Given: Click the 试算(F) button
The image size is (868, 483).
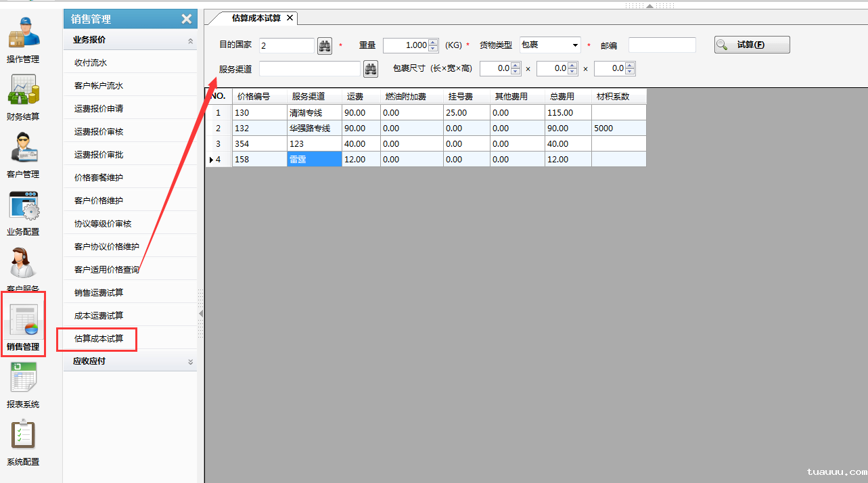Looking at the screenshot, I should click(x=752, y=44).
